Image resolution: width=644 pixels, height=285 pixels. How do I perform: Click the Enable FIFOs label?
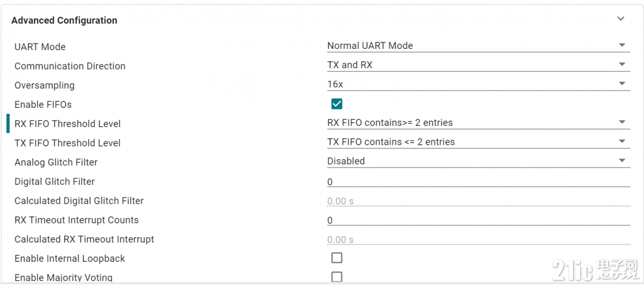43,104
